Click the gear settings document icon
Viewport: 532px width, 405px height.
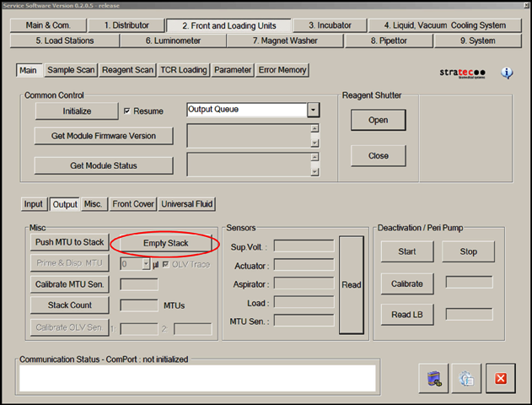465,378
